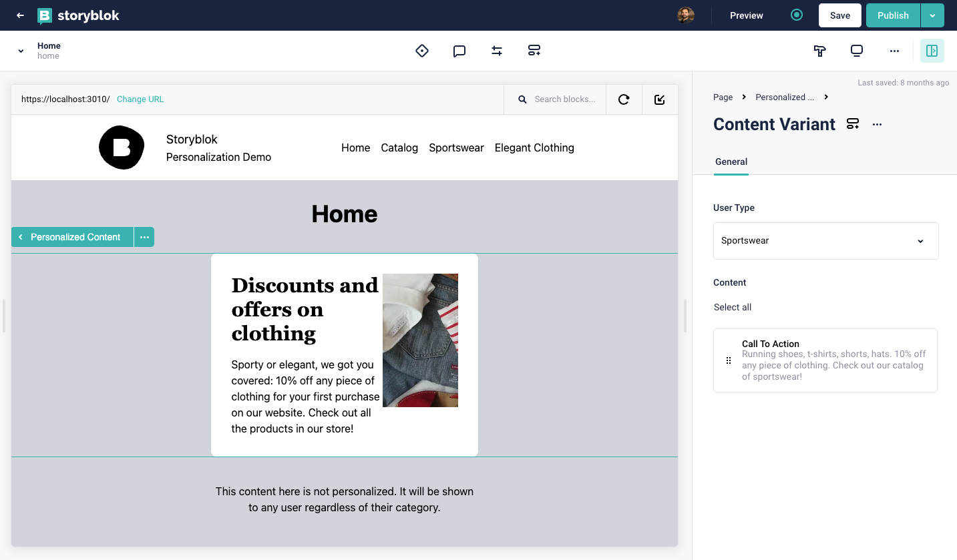Click the Change URL link
957x560 pixels.
click(x=140, y=99)
